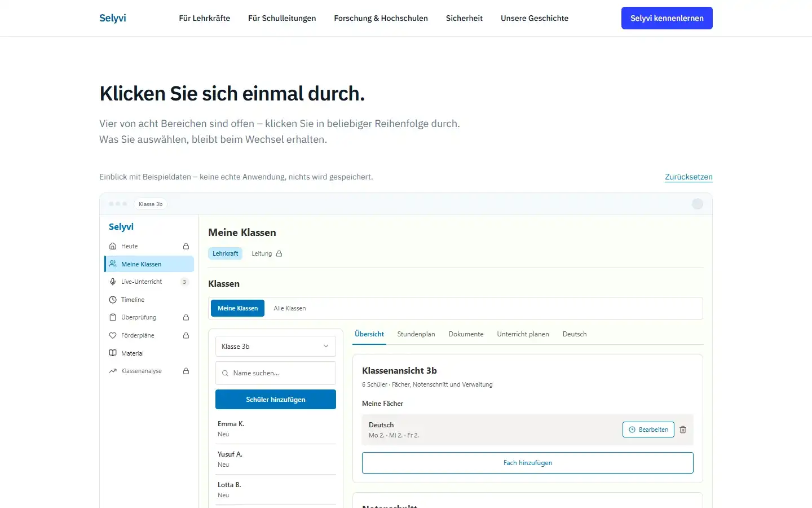Select the Deutsch tab
Viewport: 812px width, 508px height.
575,334
